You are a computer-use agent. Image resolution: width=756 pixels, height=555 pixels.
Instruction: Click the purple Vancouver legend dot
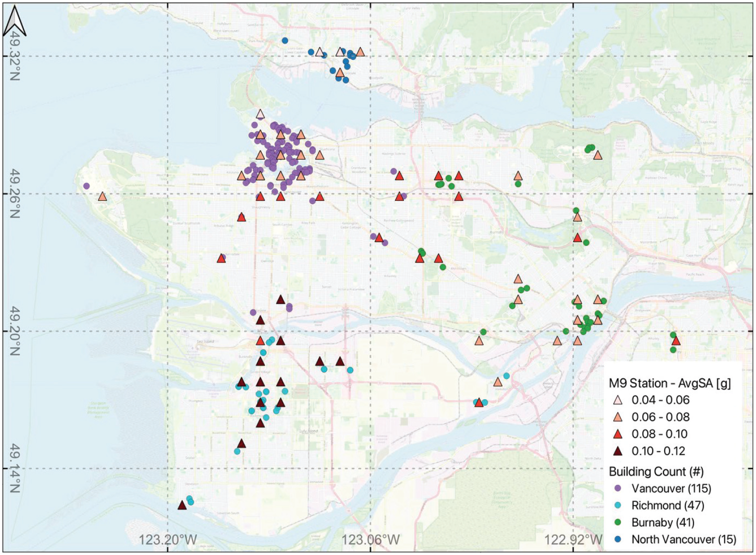[618, 488]
